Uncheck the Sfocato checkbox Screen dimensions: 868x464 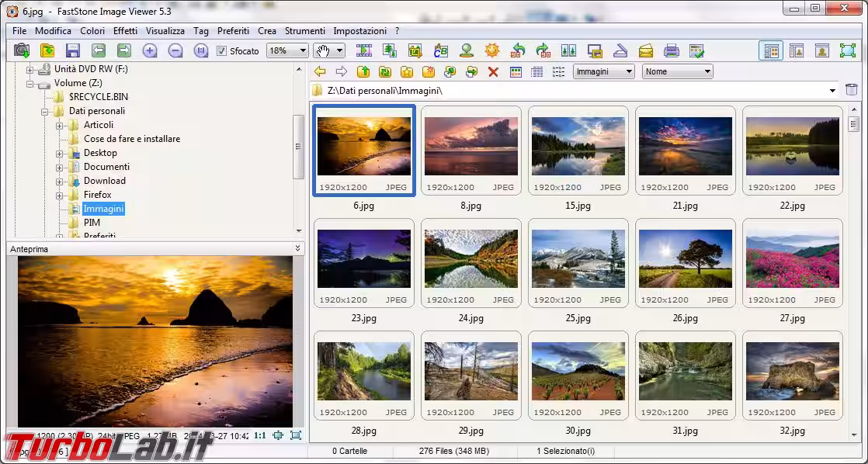pos(222,51)
